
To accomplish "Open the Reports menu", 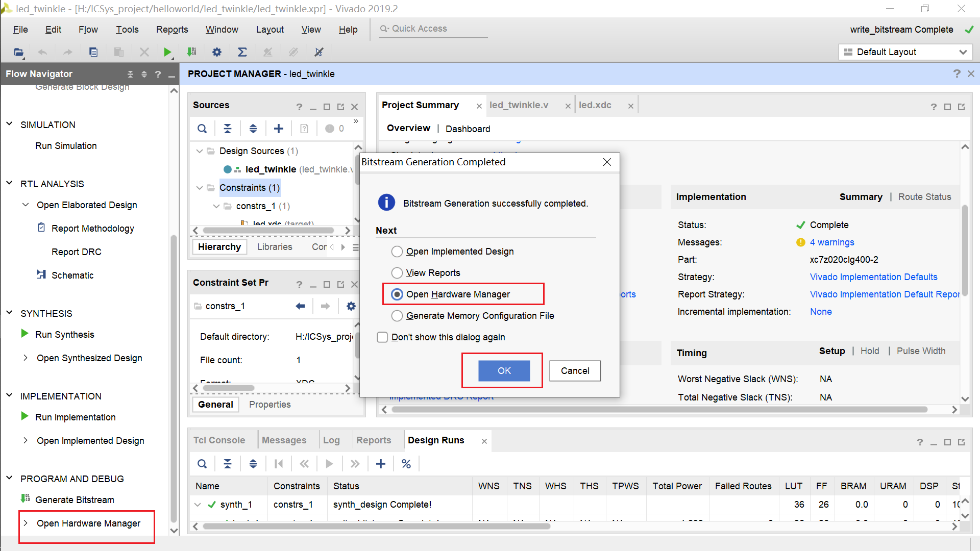I will (x=172, y=30).
